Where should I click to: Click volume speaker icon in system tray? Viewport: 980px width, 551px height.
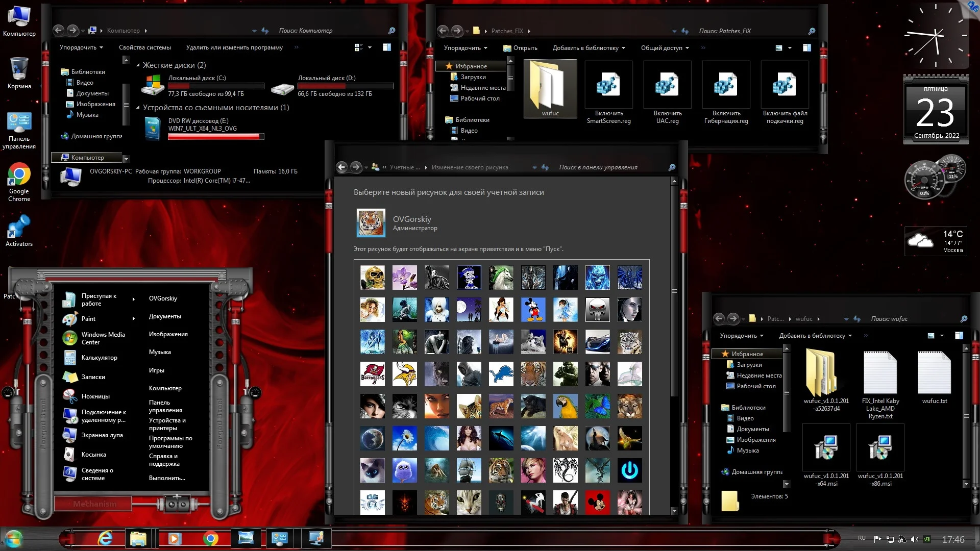point(914,539)
